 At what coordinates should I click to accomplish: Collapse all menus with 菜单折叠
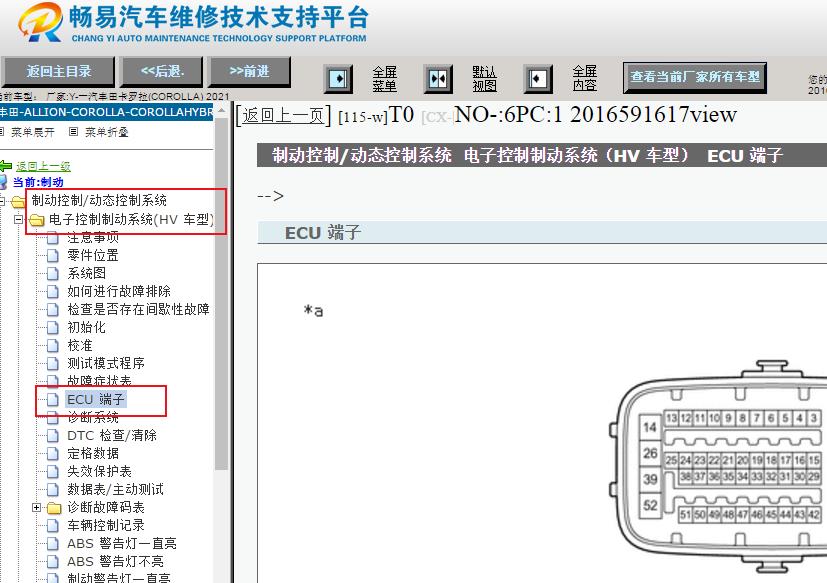coord(107,132)
